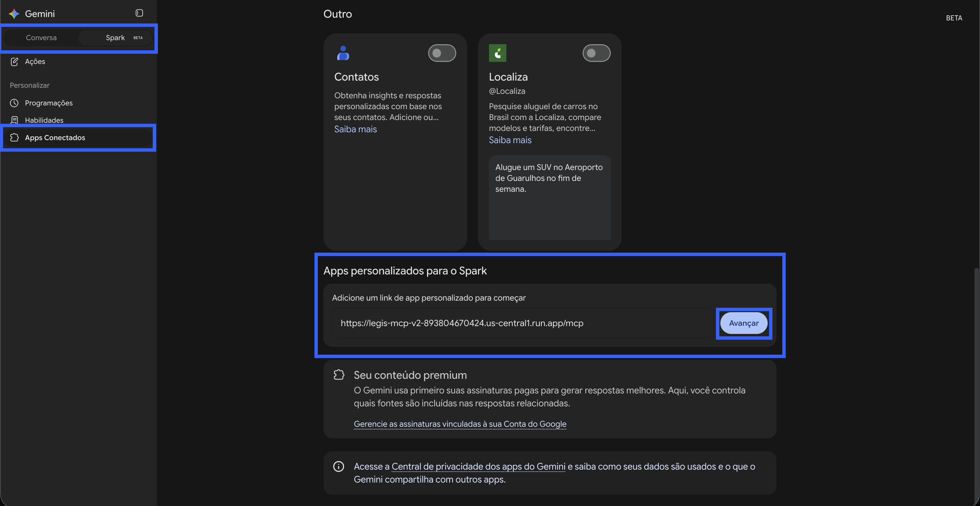Click the Apps Conectados puzzle icon
The image size is (980, 506).
tap(14, 138)
